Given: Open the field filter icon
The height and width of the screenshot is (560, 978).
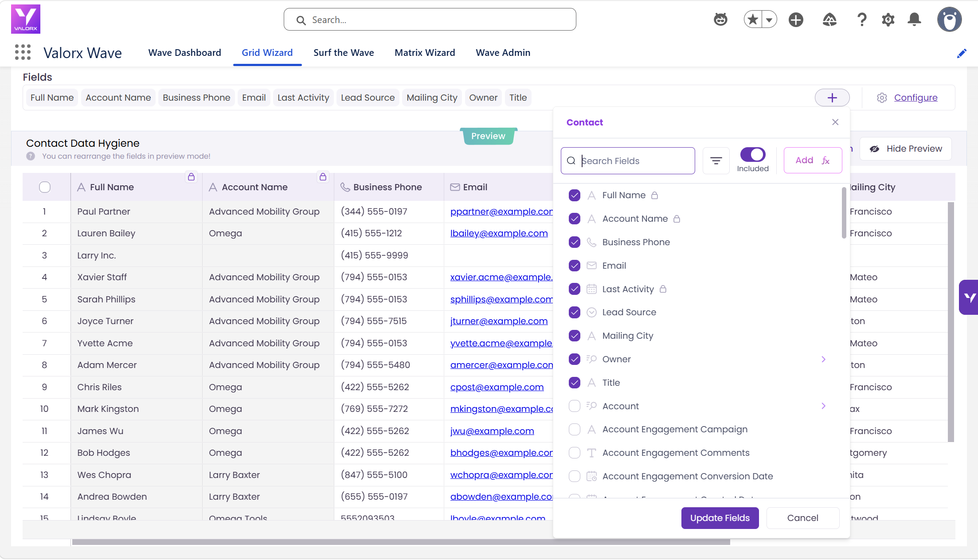Looking at the screenshot, I should (716, 161).
